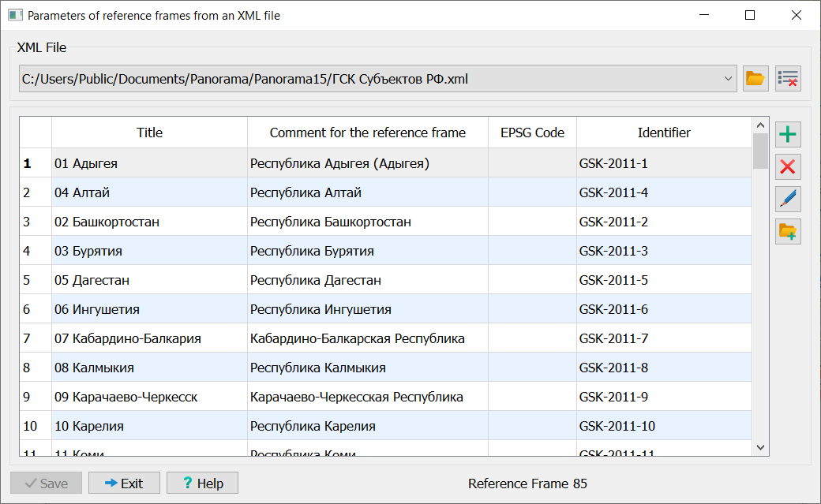Click application icon in title bar

coord(14,15)
